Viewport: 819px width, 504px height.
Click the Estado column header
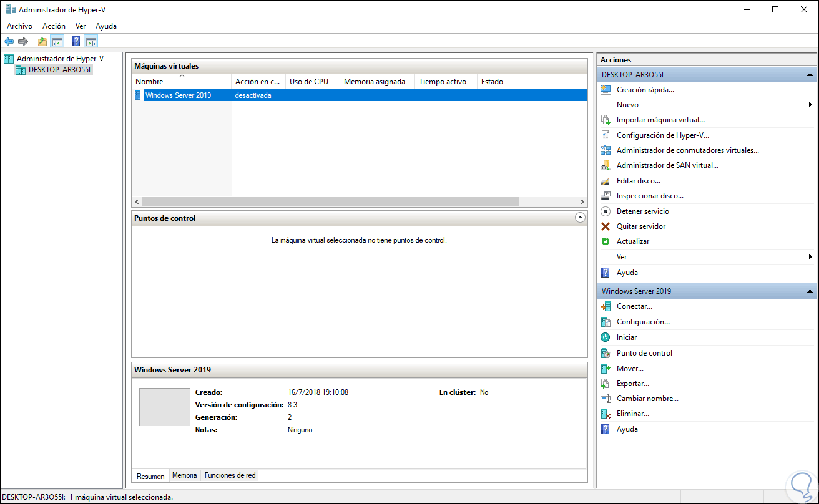coord(532,82)
